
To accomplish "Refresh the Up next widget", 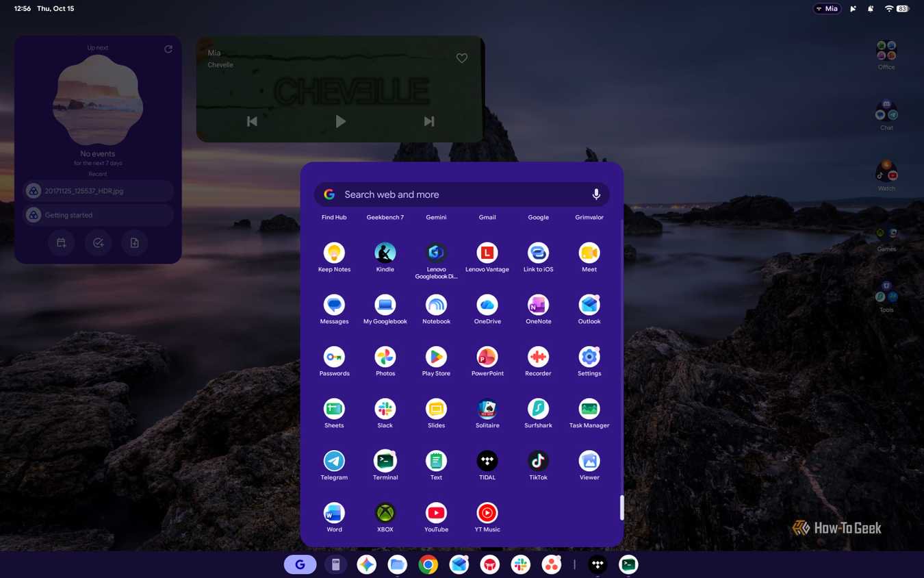I will [168, 49].
